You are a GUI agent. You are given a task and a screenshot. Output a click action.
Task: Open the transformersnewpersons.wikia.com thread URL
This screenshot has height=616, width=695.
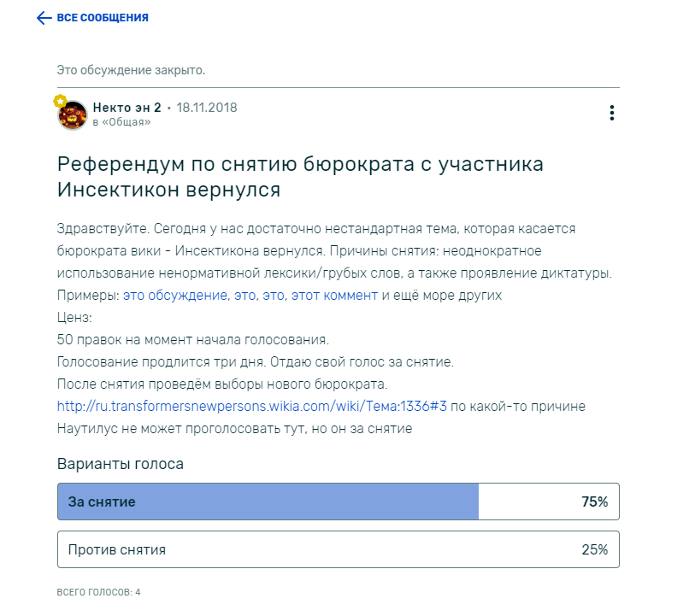tap(252, 406)
